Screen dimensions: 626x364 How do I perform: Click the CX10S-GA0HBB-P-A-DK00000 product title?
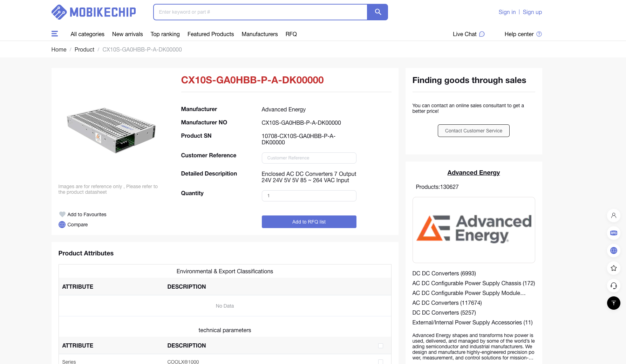(252, 80)
